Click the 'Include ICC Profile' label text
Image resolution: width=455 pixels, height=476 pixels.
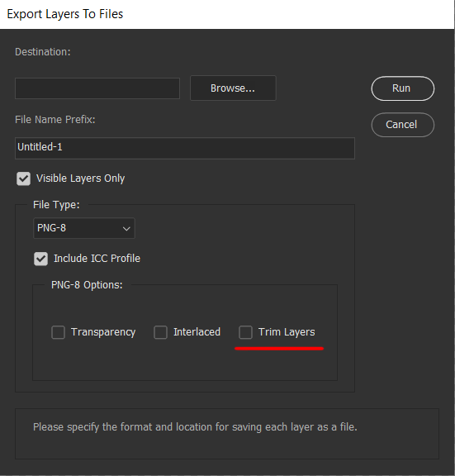click(x=97, y=259)
